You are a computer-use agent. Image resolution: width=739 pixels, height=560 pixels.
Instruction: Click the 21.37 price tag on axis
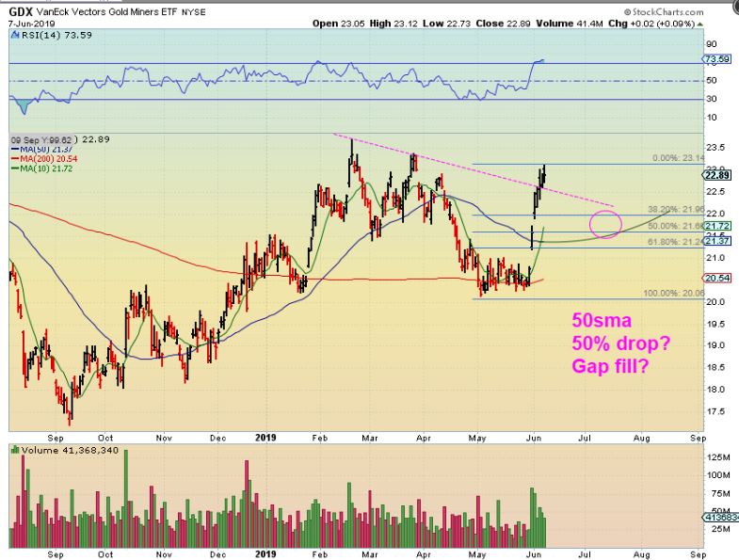click(x=717, y=241)
